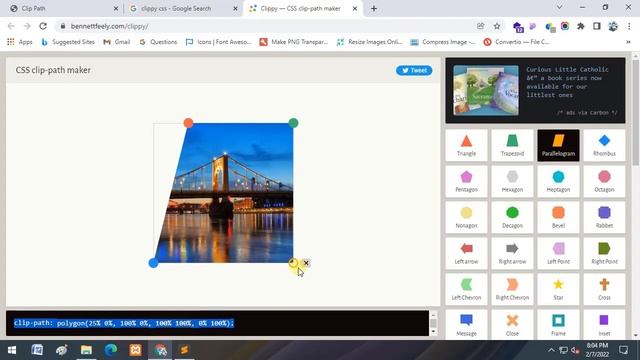Select the Close shape
The height and width of the screenshot is (360, 640).
512,324
